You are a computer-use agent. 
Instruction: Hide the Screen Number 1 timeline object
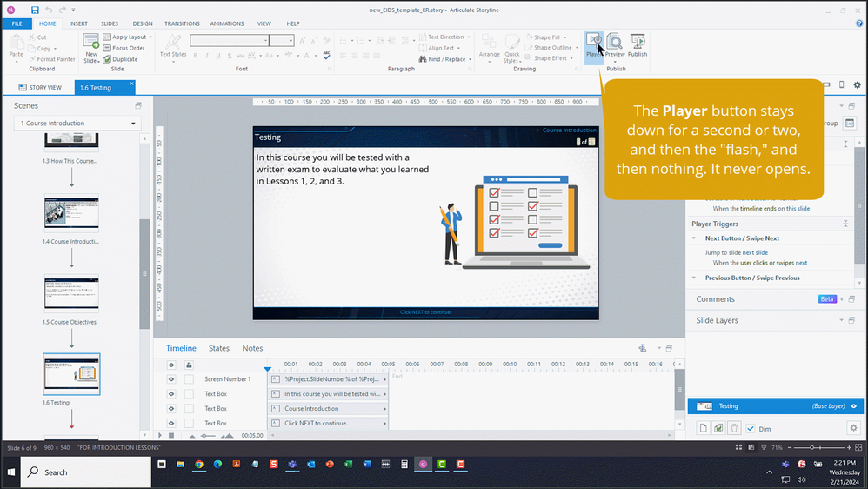[x=170, y=379]
